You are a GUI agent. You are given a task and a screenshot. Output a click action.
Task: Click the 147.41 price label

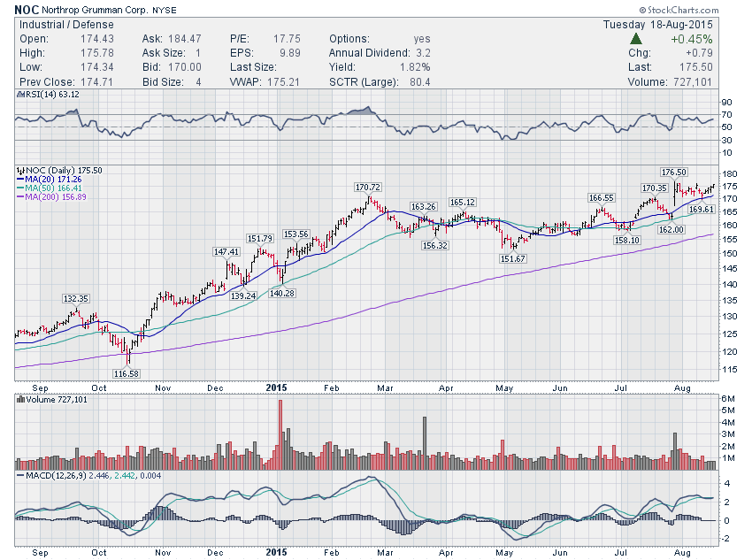click(x=226, y=252)
